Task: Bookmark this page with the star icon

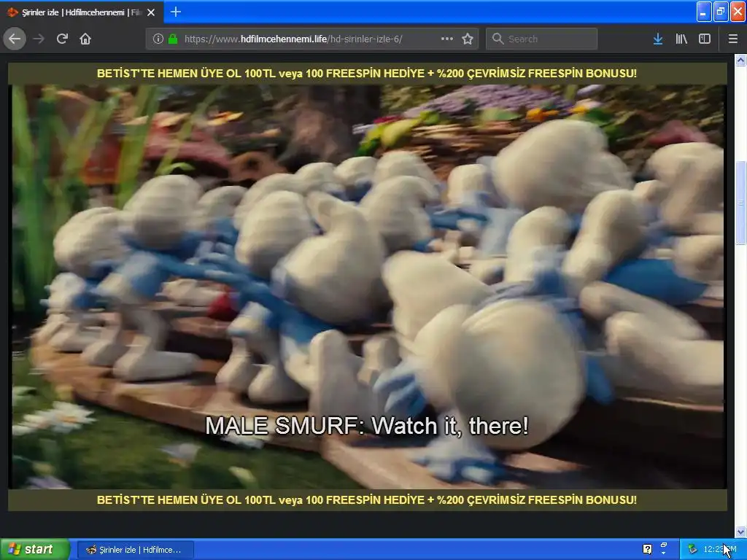Action: 468,39
